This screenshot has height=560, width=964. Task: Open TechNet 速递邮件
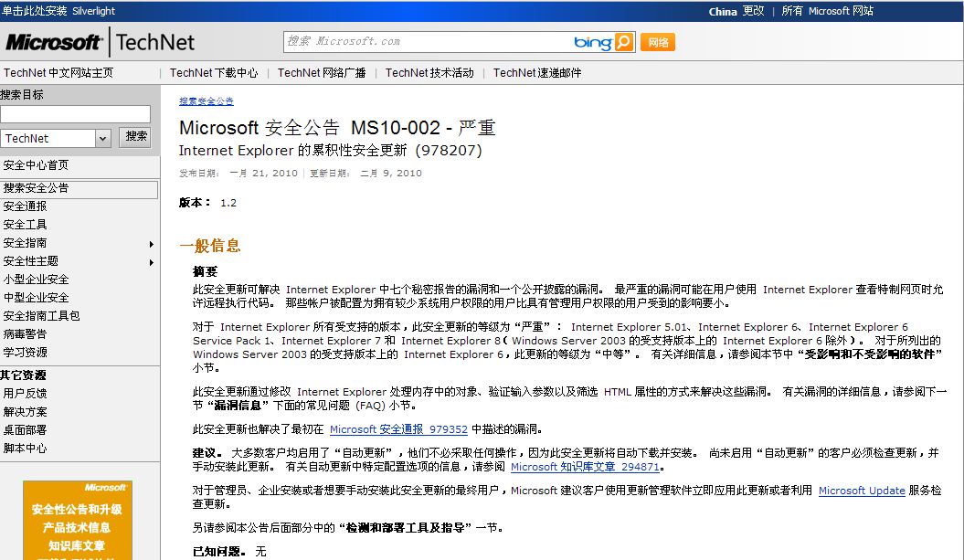[x=537, y=72]
